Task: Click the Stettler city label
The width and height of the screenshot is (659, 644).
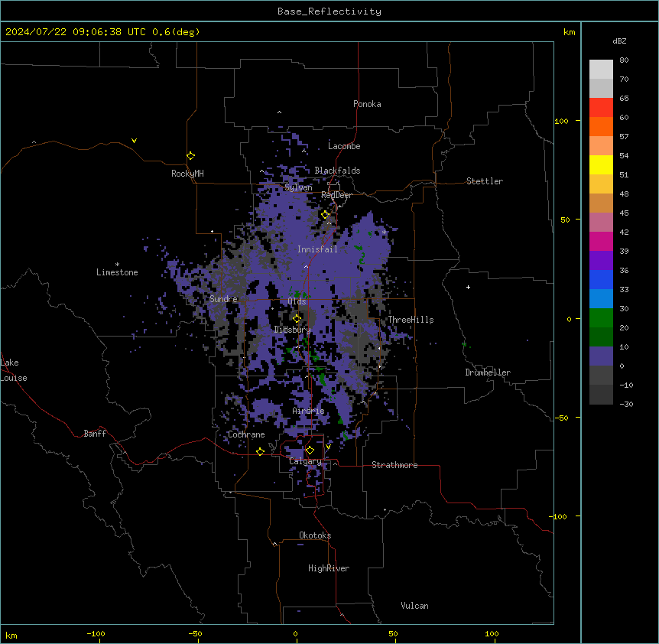Action: point(485,181)
